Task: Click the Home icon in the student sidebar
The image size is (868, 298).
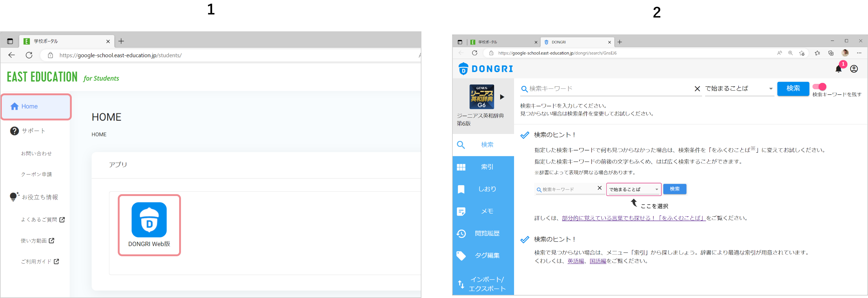Action: [x=14, y=107]
